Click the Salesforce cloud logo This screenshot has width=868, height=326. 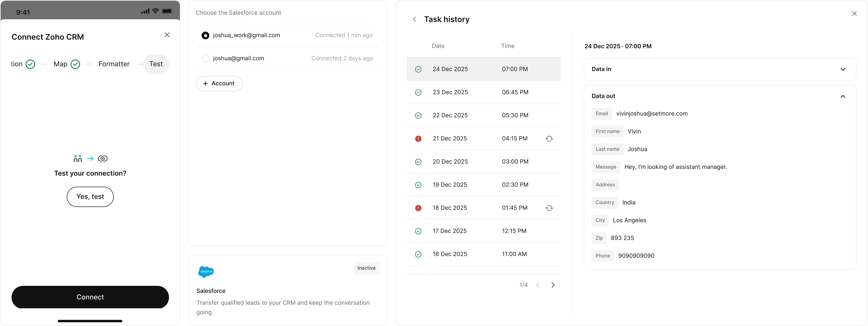(206, 271)
